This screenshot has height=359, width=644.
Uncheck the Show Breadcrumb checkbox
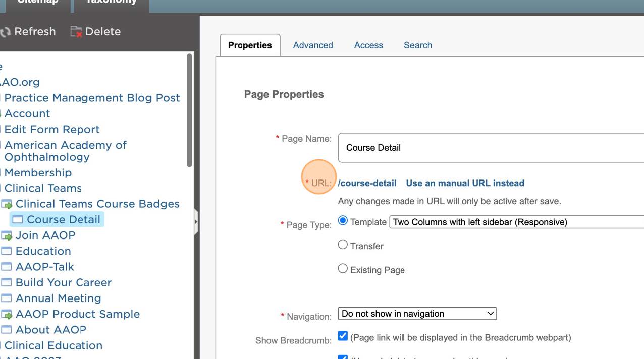(343, 336)
